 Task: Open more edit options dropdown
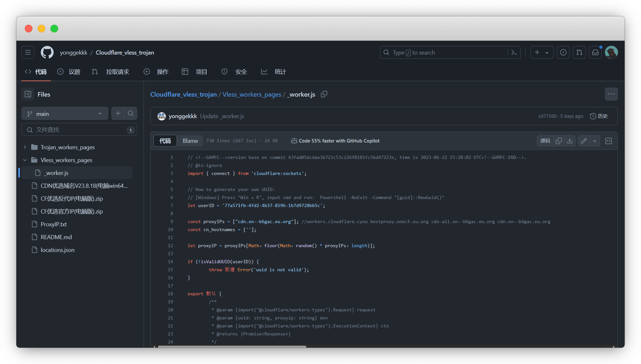pos(594,141)
